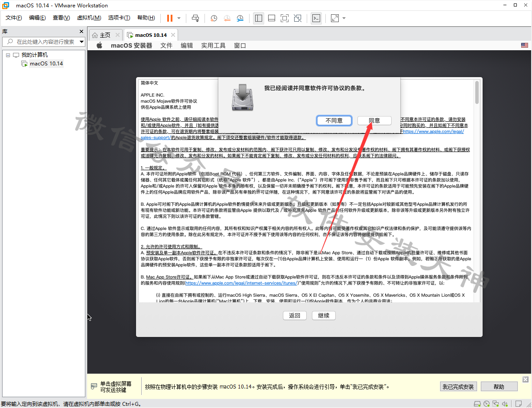This screenshot has width=532, height=408.
Task: Switch to the 主页 tab
Action: click(105, 35)
